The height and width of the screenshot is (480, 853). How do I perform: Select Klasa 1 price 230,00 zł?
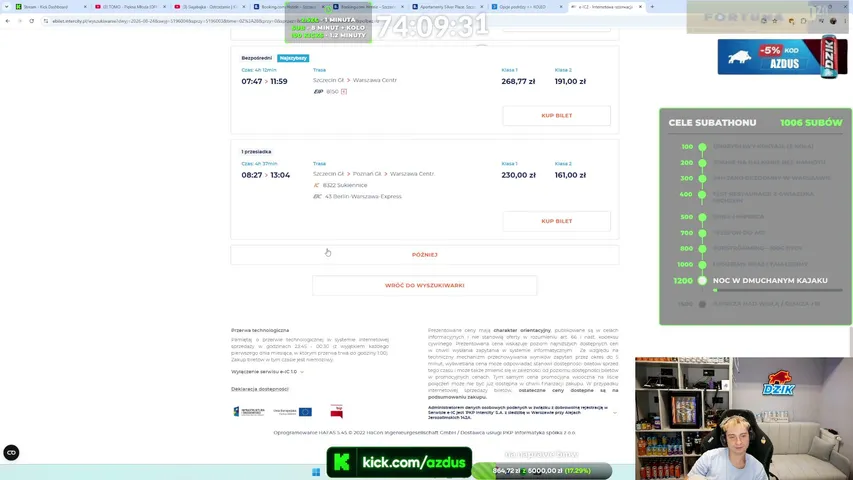[518, 175]
